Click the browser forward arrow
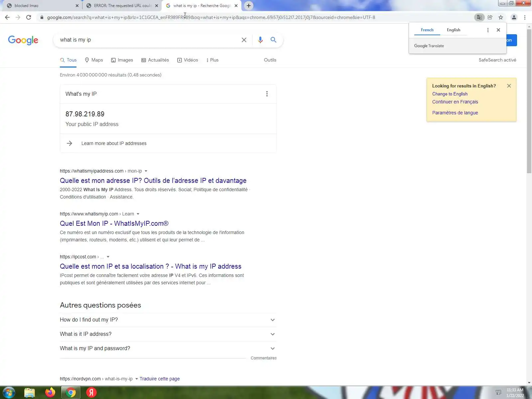Screen dimensions: 532x399 tap(18, 17)
